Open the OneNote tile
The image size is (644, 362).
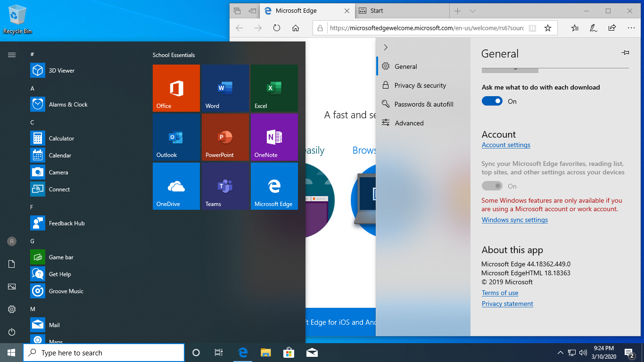point(274,137)
